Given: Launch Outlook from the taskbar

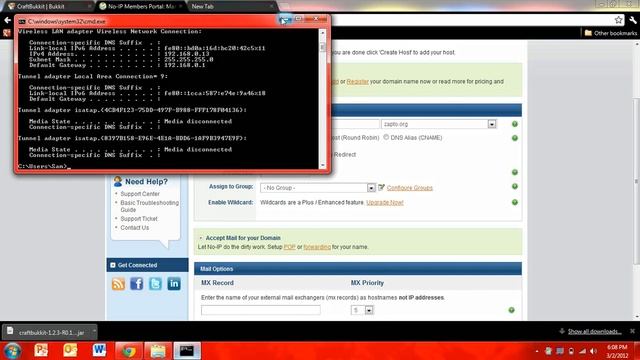Looking at the screenshot, I should (x=70, y=351).
